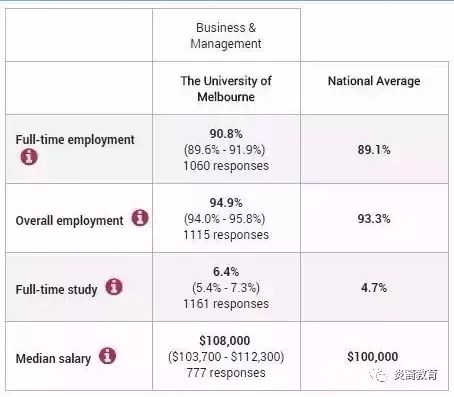The height and width of the screenshot is (397, 454).
Task: Select the 94.9% overall employment value
Action: (x=226, y=203)
